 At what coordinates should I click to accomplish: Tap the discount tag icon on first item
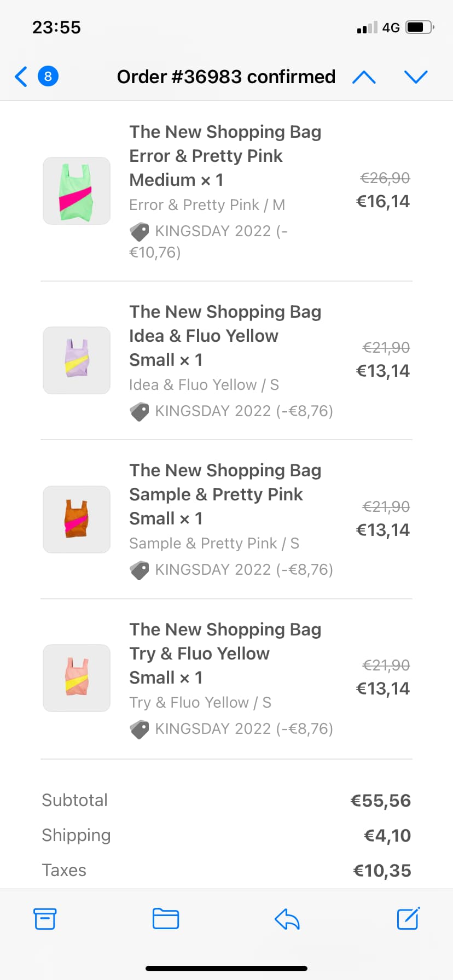tap(140, 232)
